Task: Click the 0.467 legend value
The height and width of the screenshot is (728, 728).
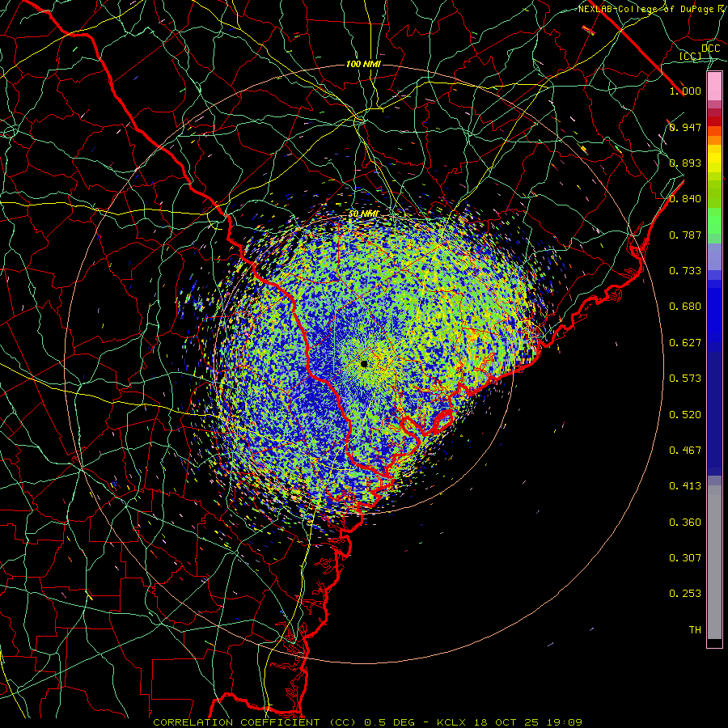Action: pyautogui.click(x=685, y=451)
